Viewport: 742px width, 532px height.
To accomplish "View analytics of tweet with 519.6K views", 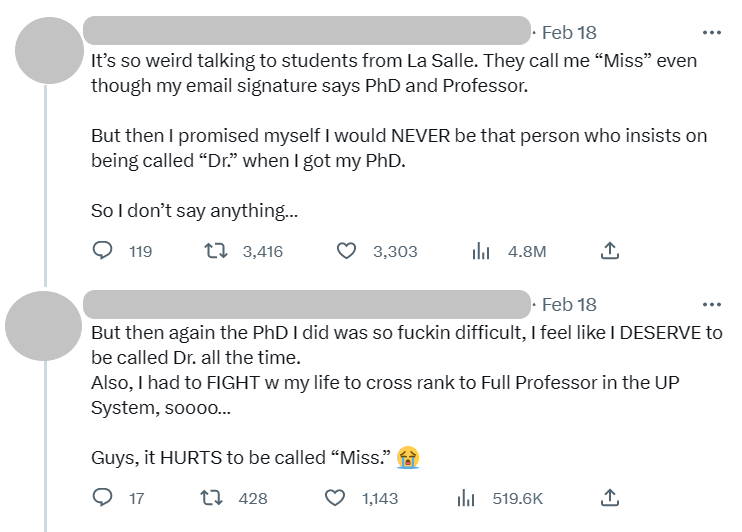I will click(x=466, y=497).
